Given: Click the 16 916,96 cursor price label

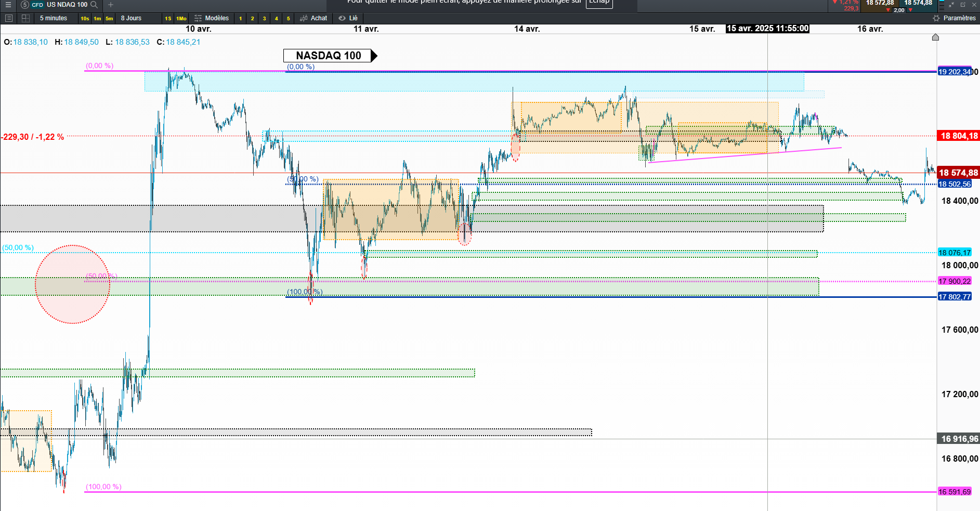Looking at the screenshot, I should click(958, 439).
